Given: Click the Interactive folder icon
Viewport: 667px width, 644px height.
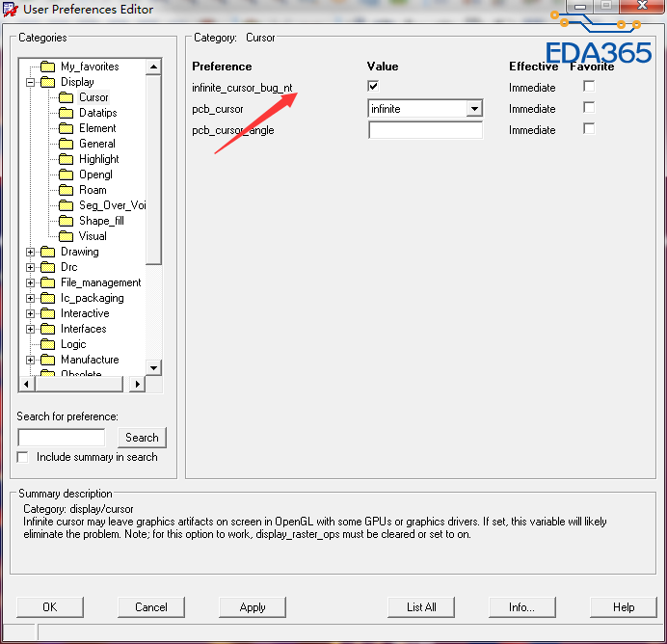Looking at the screenshot, I should 47,313.
